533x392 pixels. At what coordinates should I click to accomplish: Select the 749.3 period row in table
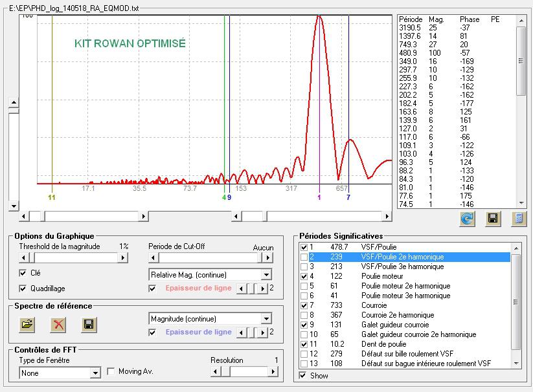456,45
